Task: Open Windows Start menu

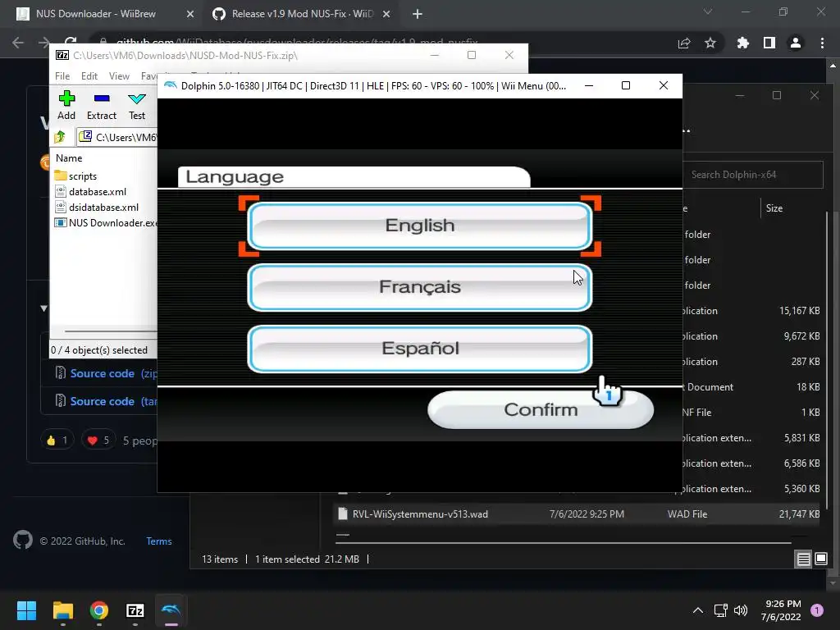Action: [x=26, y=610]
